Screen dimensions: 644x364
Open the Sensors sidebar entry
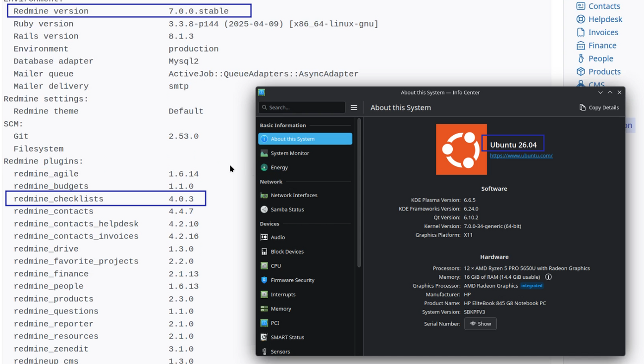pyautogui.click(x=305, y=351)
